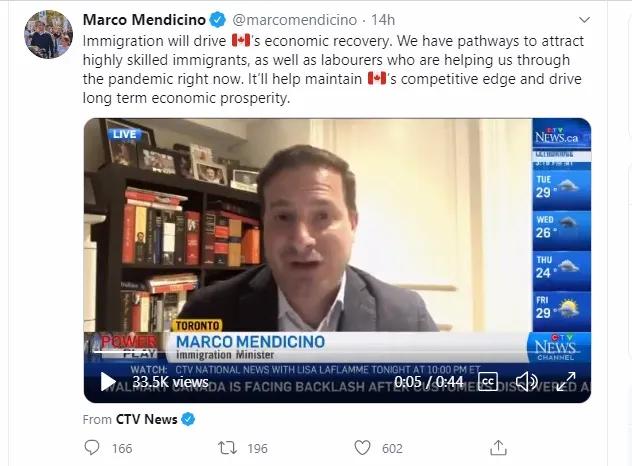The image size is (632, 466).
Task: Click the 33.5K views counter
Action: [x=170, y=381]
